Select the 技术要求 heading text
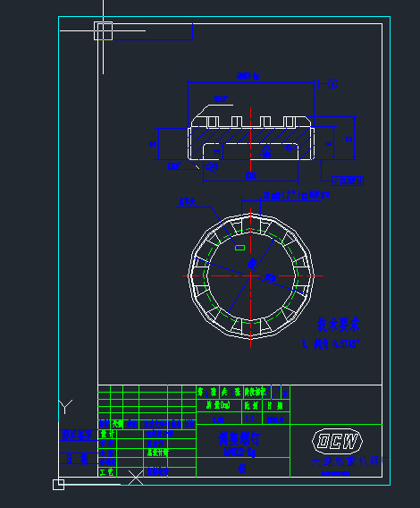 pyautogui.click(x=338, y=325)
